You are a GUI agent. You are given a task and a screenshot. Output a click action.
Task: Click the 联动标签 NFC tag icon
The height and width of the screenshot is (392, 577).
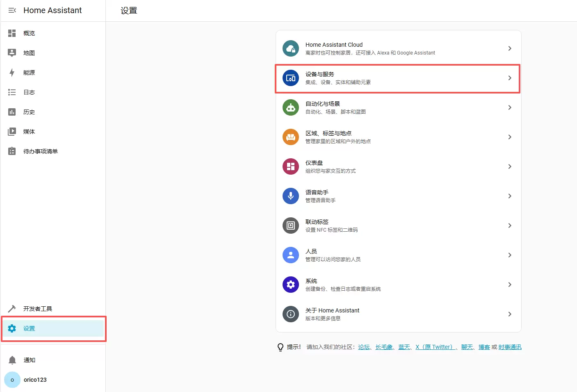[291, 226]
